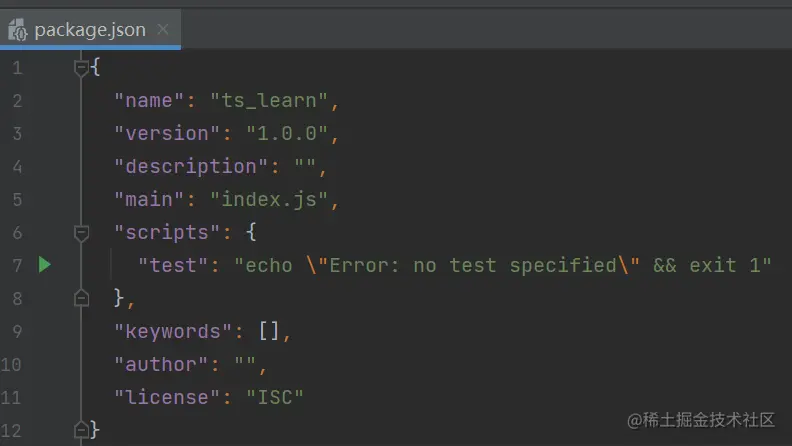This screenshot has width=792, height=446.
Task: Click the "version" key
Action: point(167,134)
